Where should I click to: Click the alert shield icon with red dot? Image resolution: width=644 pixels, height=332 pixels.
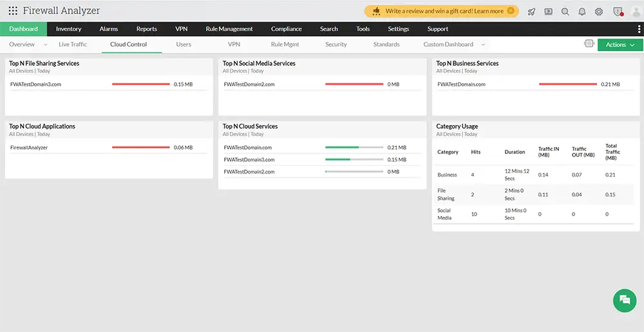coord(618,12)
